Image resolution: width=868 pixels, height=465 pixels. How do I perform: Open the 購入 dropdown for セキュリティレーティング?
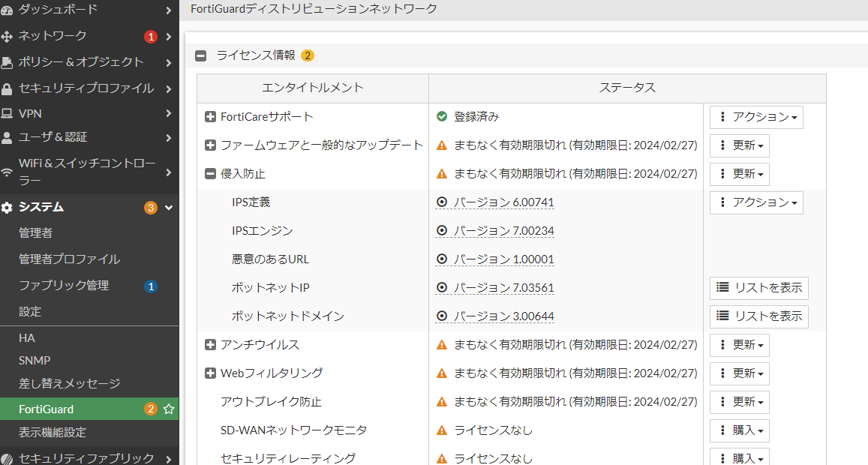[x=740, y=457]
